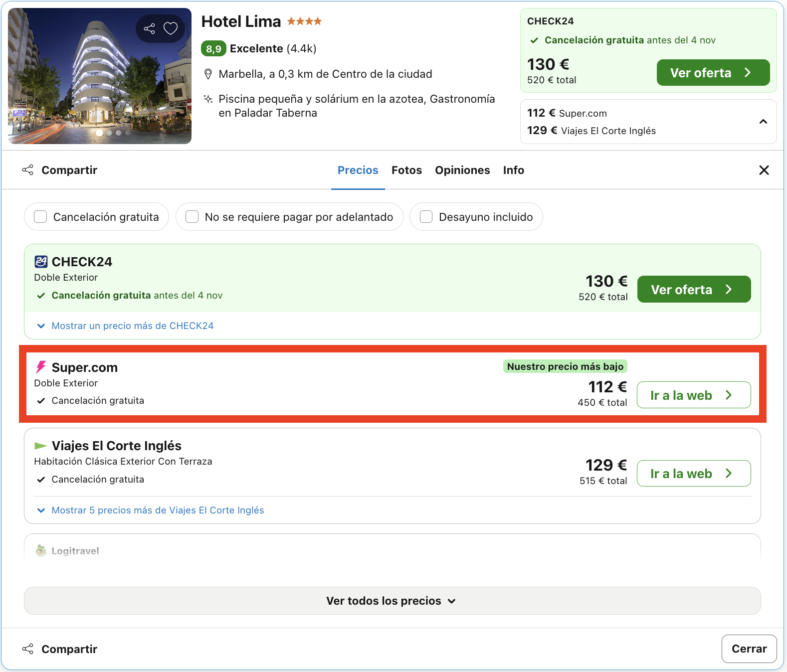787x672 pixels.
Task: Collapse the other prices list chevron in header
Action: tap(763, 122)
